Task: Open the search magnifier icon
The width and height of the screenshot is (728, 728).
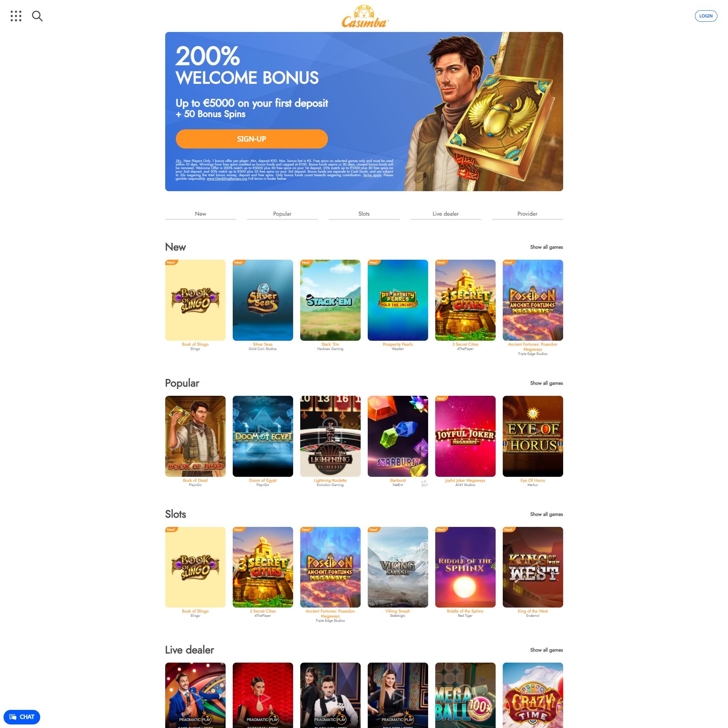Action: point(37,16)
